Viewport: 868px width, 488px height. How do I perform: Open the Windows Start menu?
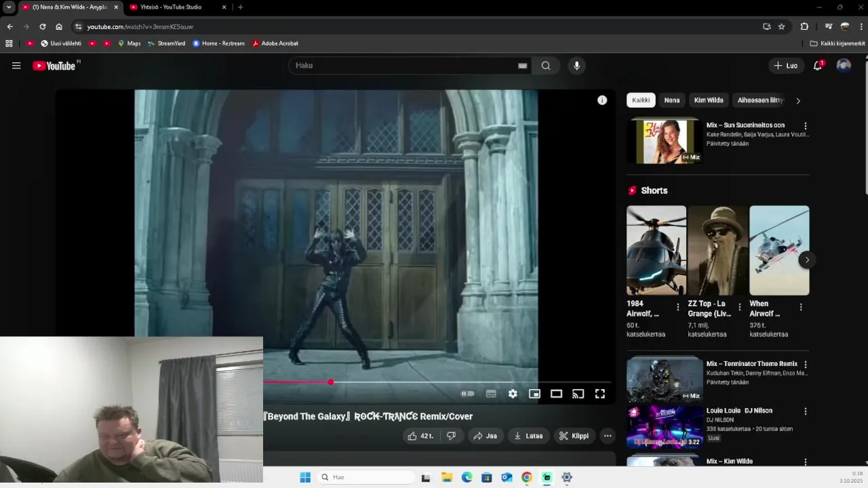(x=305, y=477)
